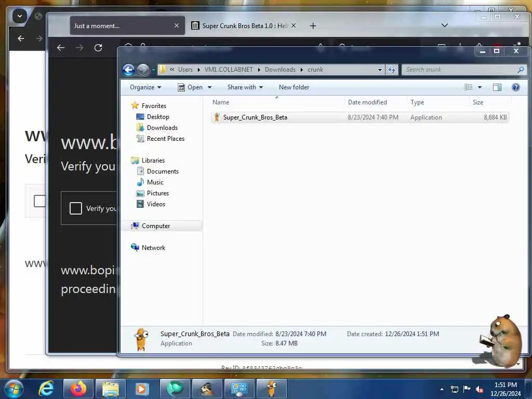Open the view options dropdown arrow
532x399 pixels.
coord(480,87)
